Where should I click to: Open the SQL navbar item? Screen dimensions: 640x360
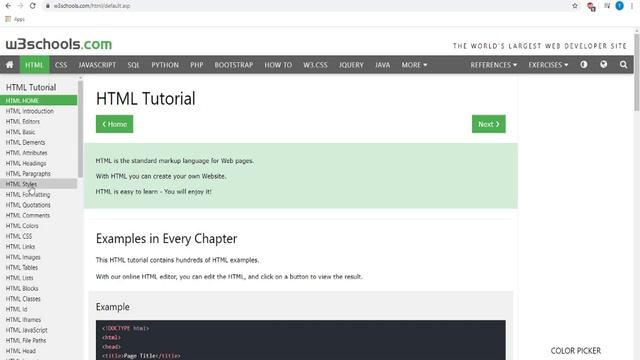[x=133, y=64]
